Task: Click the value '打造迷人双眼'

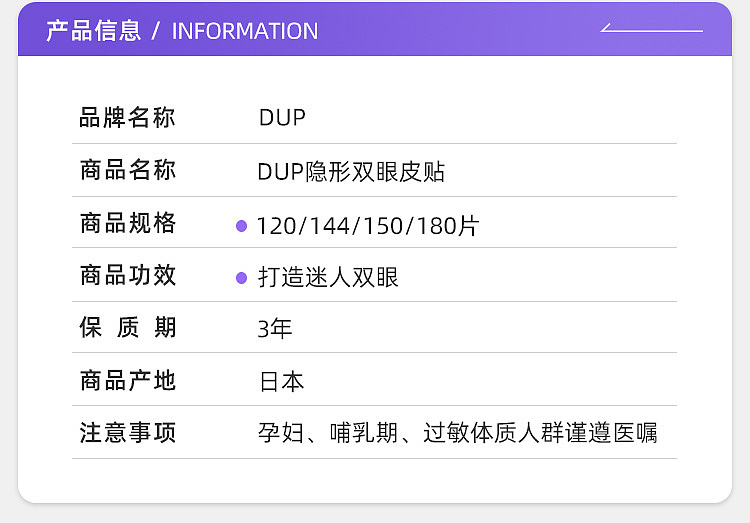Action: tap(328, 278)
